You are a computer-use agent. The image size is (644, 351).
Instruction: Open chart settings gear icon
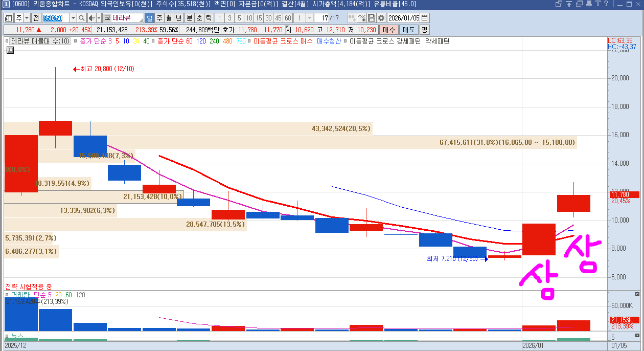click(x=381, y=18)
